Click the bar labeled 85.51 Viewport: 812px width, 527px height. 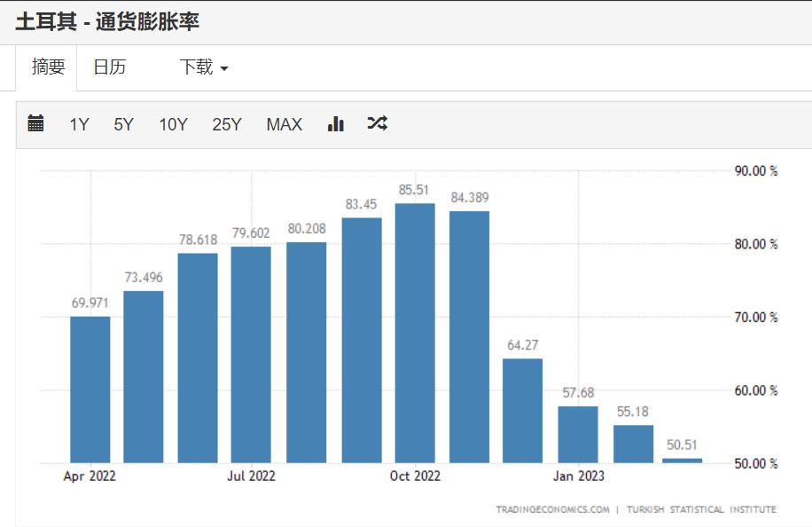(x=414, y=328)
